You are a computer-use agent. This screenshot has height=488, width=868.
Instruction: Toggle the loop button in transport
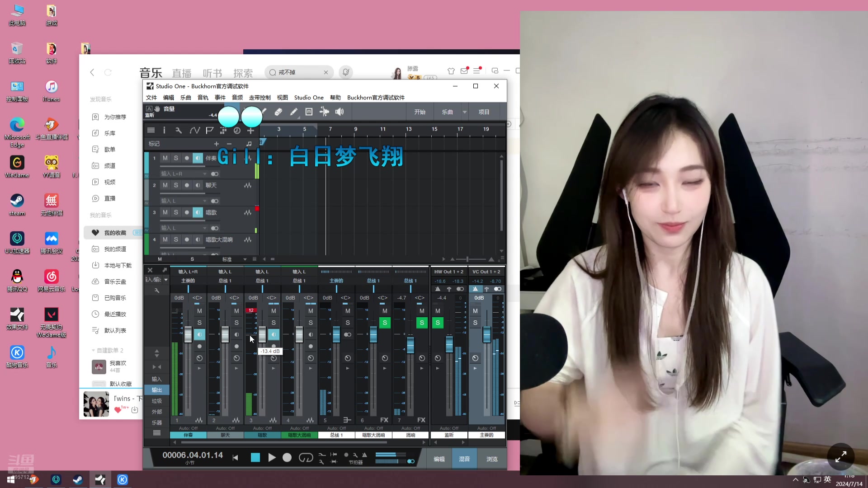point(306,458)
